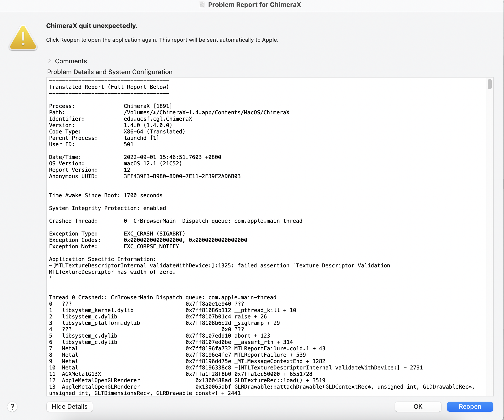Click 'Problem Details and System Configuration' label
Viewport: 504px width, 420px height.
click(110, 72)
